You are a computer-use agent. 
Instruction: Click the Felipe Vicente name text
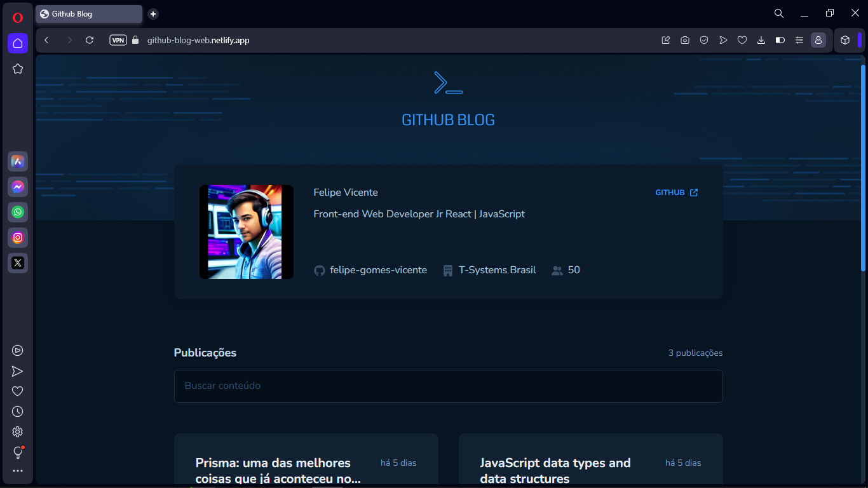pyautogui.click(x=346, y=193)
